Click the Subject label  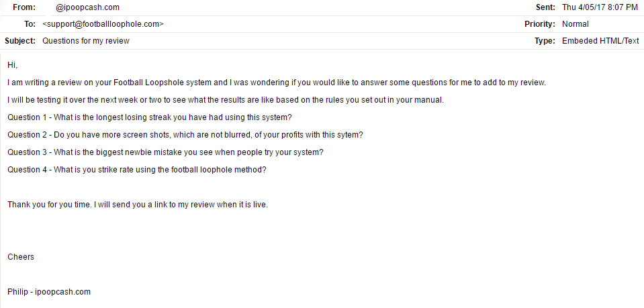point(20,41)
